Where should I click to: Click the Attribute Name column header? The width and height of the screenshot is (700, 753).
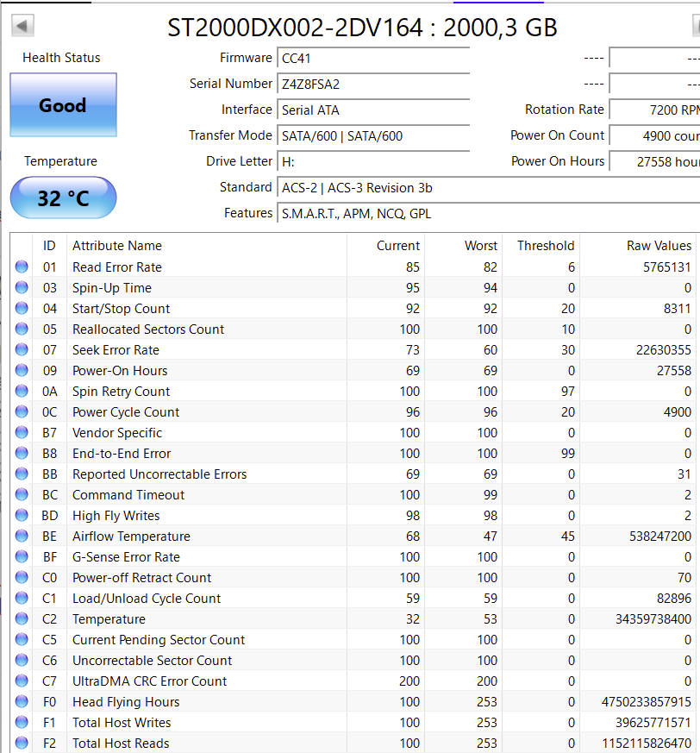(207, 246)
